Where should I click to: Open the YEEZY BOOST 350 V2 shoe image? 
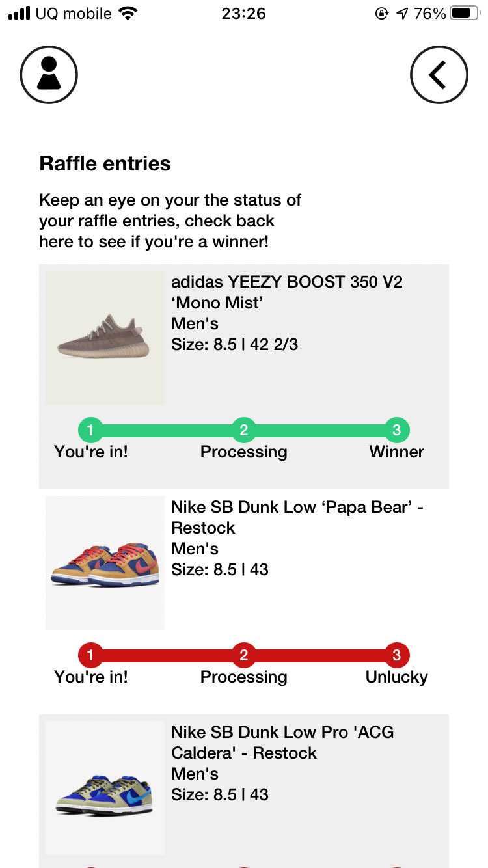105,338
